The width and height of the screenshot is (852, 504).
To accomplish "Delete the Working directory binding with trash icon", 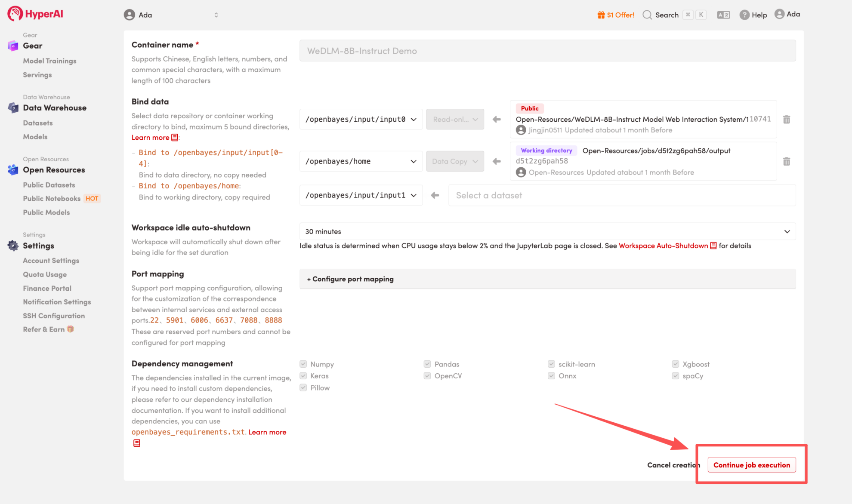I will coord(787,162).
